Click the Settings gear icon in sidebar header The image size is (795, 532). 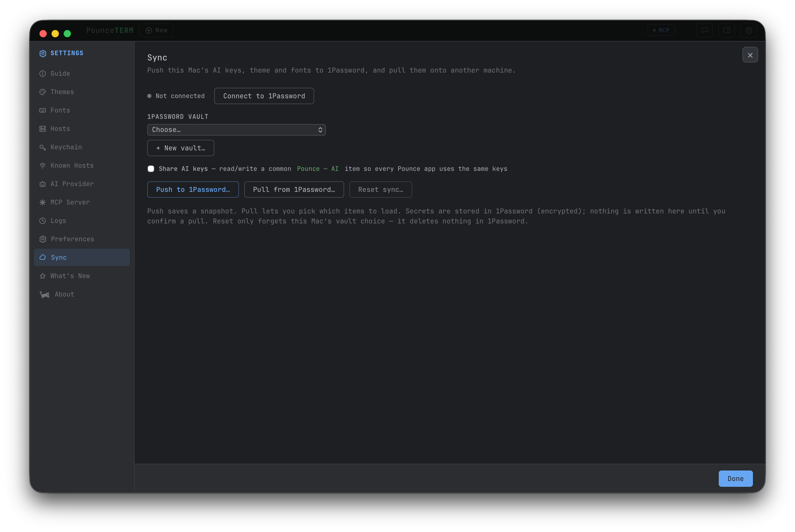[x=42, y=53]
